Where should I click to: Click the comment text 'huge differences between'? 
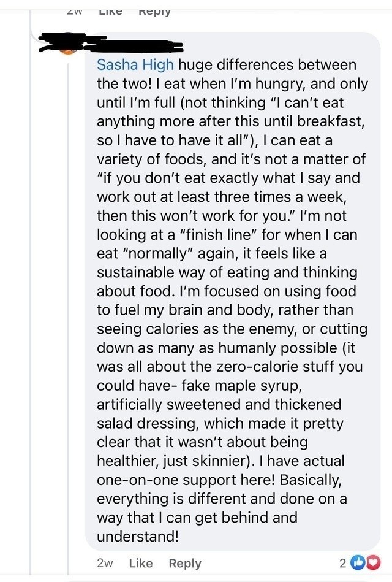tap(268, 64)
